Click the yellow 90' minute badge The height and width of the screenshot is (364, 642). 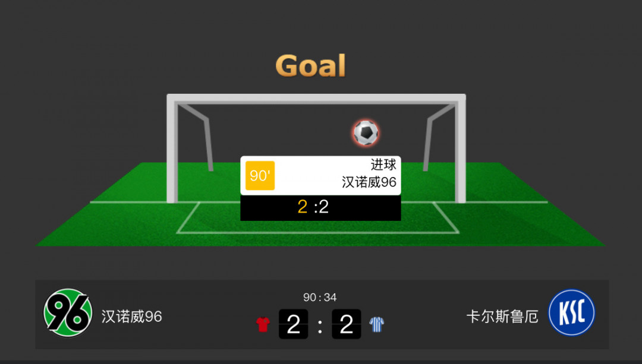pos(260,176)
